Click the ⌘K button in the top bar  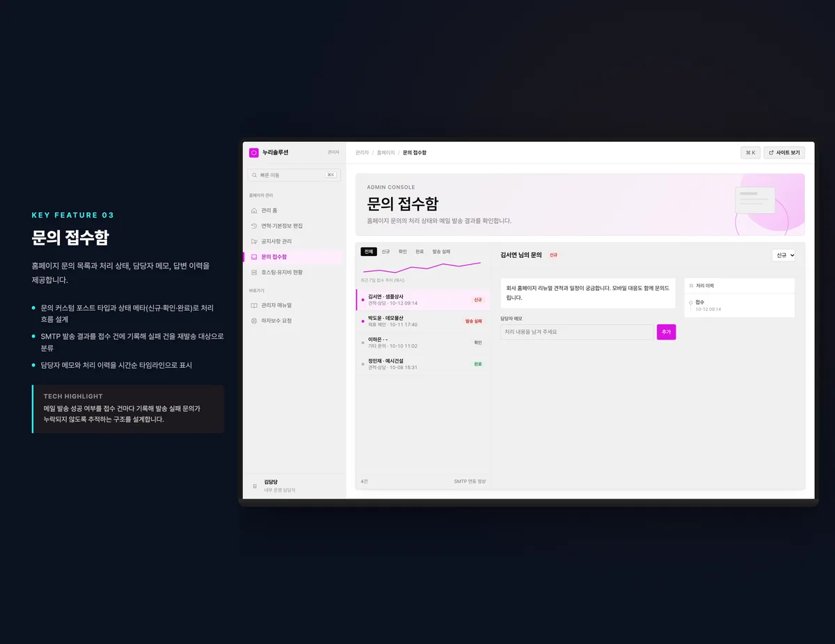click(x=750, y=152)
